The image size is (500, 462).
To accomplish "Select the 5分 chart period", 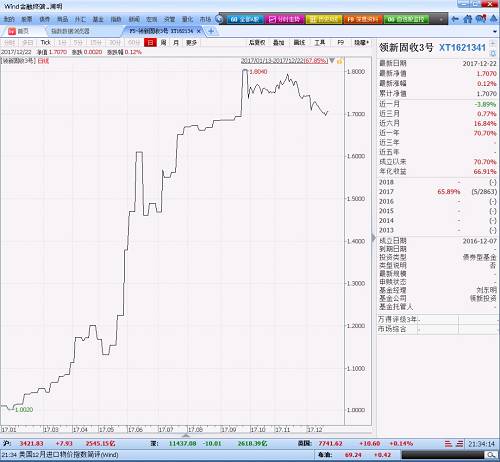I will (78, 43).
